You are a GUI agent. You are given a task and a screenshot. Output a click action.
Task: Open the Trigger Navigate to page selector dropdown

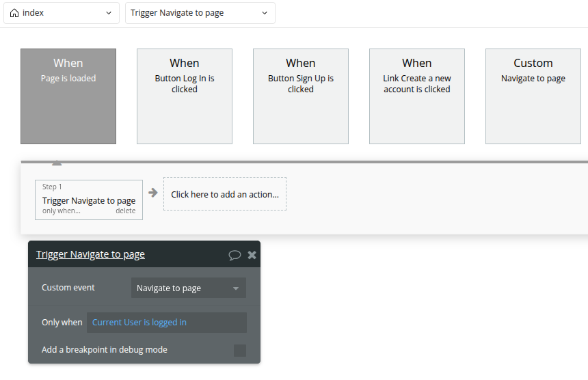pos(200,13)
